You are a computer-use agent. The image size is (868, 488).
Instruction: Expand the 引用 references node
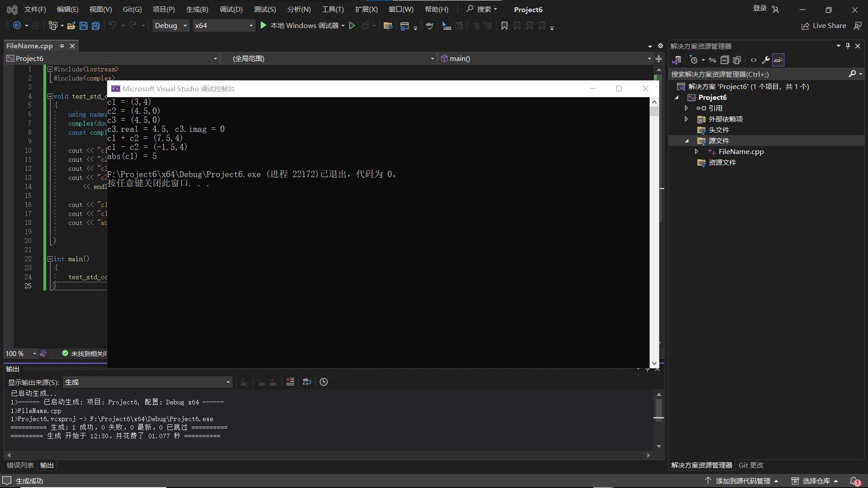coord(686,108)
